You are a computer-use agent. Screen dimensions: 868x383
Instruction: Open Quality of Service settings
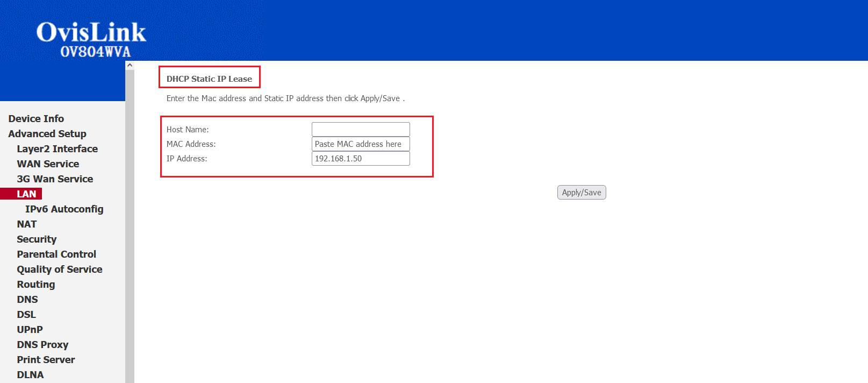coord(60,269)
